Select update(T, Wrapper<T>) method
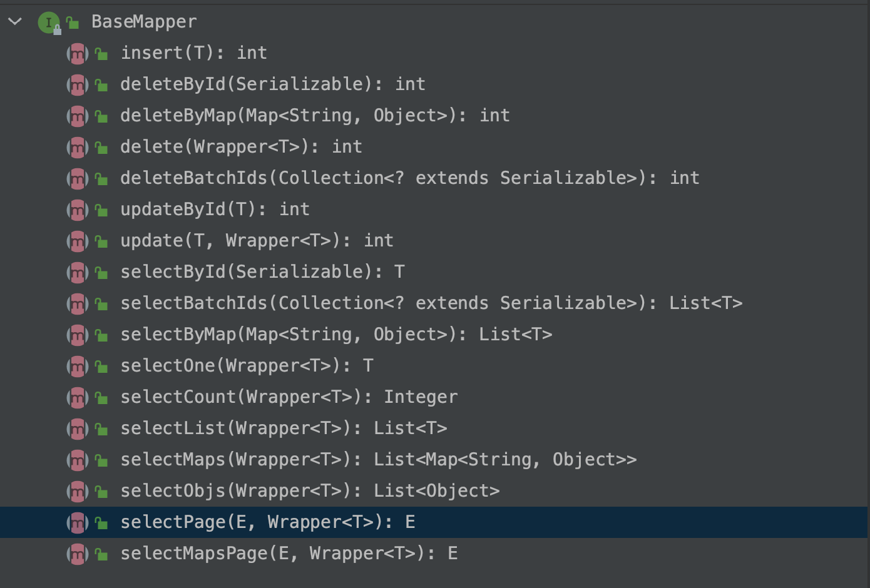Image resolution: width=870 pixels, height=588 pixels. pyautogui.click(x=257, y=241)
